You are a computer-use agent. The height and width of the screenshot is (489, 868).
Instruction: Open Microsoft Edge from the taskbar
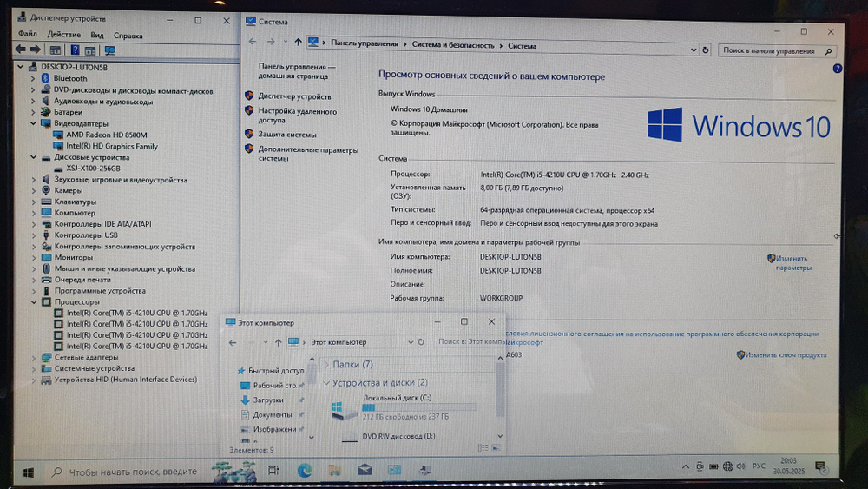(x=304, y=470)
